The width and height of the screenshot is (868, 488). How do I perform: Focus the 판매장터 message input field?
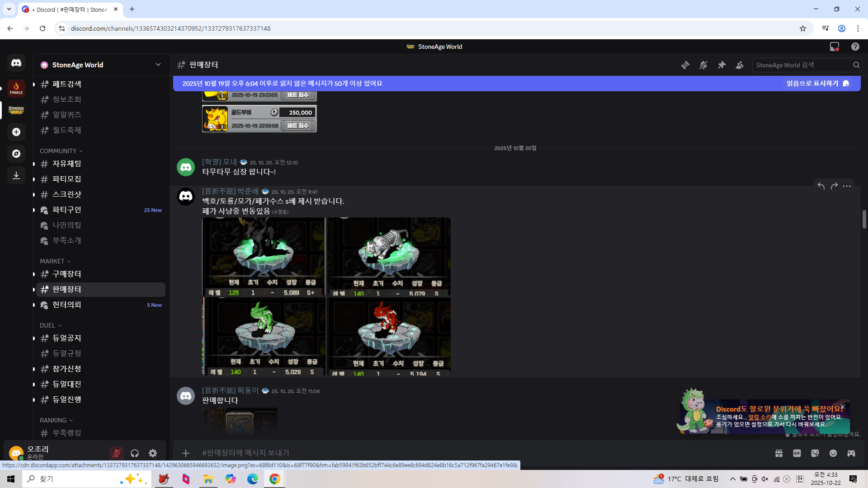coord(407,453)
